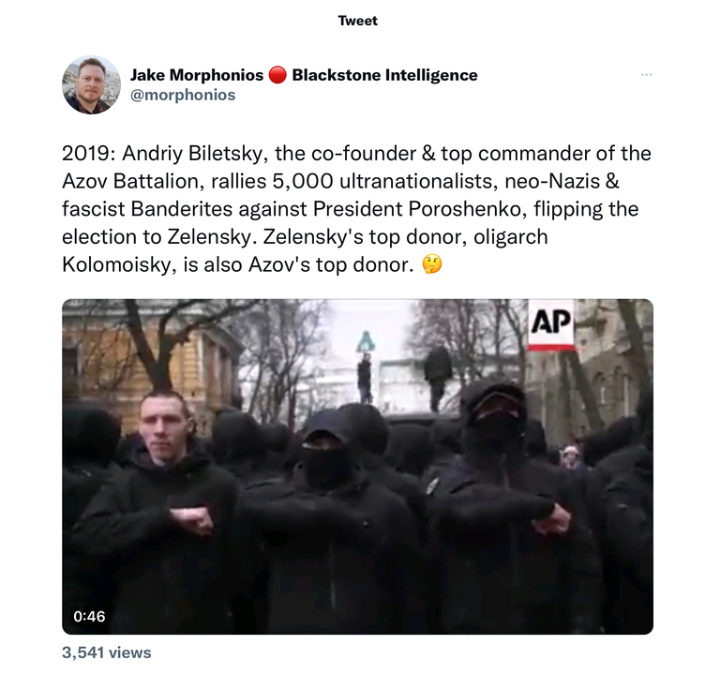Click the word Kolomoisky in tweet text
This screenshot has height=674, width=720.
pos(119,265)
